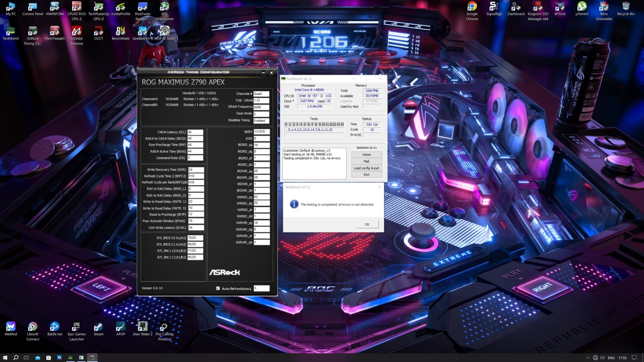Click the Four Activate Window (tFAW) field
This screenshot has height=362, width=644.
196,221
